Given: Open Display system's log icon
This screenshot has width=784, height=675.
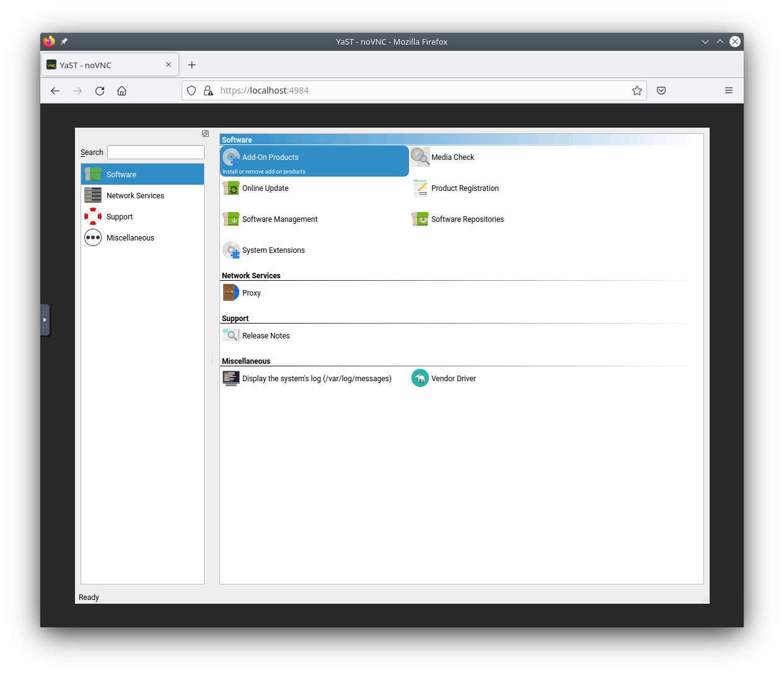Looking at the screenshot, I should click(231, 378).
